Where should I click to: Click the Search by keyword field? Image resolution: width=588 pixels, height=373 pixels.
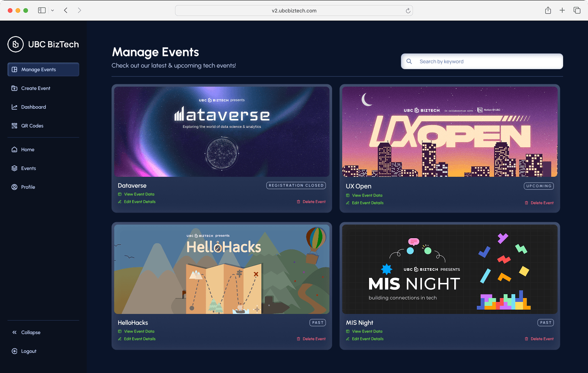pyautogui.click(x=482, y=61)
